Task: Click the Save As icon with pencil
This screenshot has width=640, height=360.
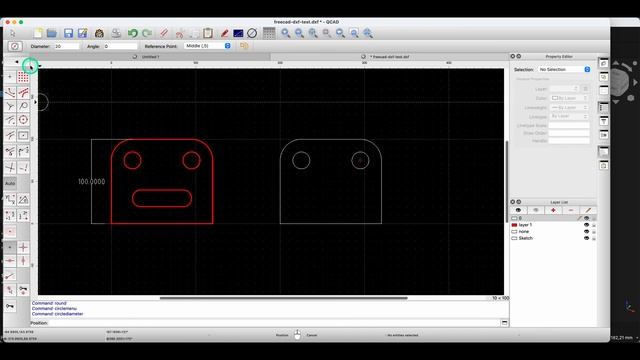Action: pos(82,33)
